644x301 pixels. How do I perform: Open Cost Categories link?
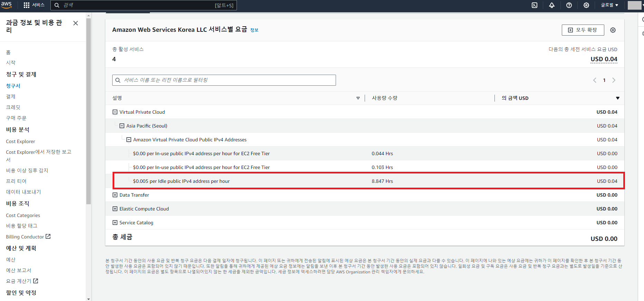click(x=23, y=215)
